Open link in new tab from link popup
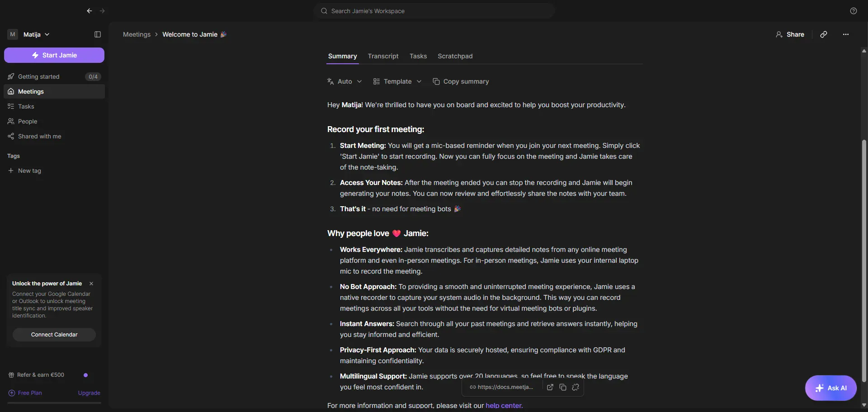The height and width of the screenshot is (412, 868). pos(550,387)
